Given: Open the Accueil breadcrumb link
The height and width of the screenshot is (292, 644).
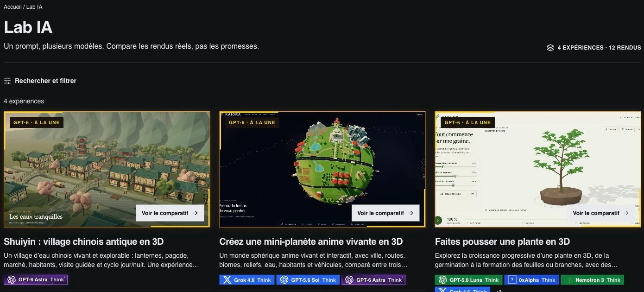Looking at the screenshot, I should point(13,7).
